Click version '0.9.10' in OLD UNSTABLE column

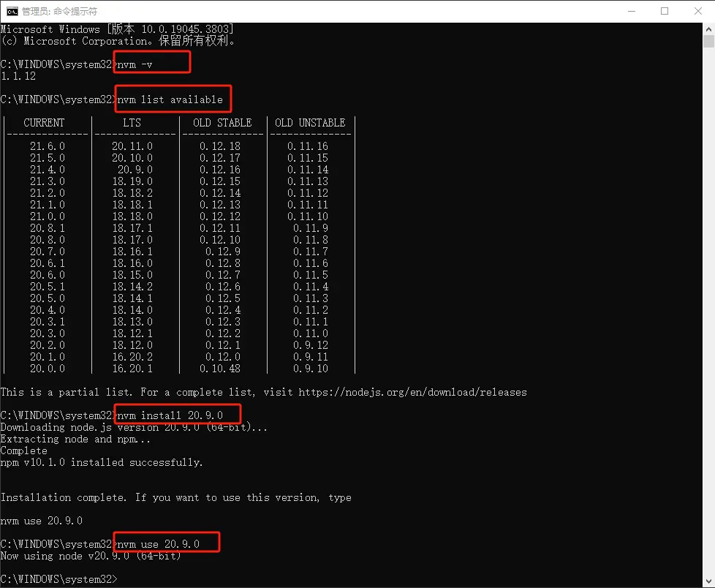[311, 369]
